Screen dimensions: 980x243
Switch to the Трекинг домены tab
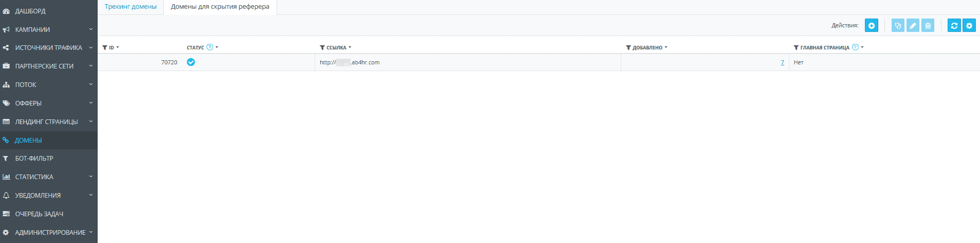click(x=131, y=7)
